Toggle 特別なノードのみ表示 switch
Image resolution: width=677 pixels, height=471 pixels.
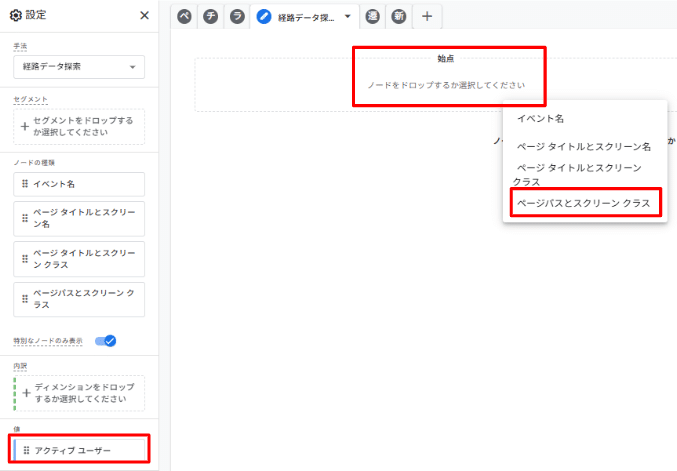click(x=106, y=341)
